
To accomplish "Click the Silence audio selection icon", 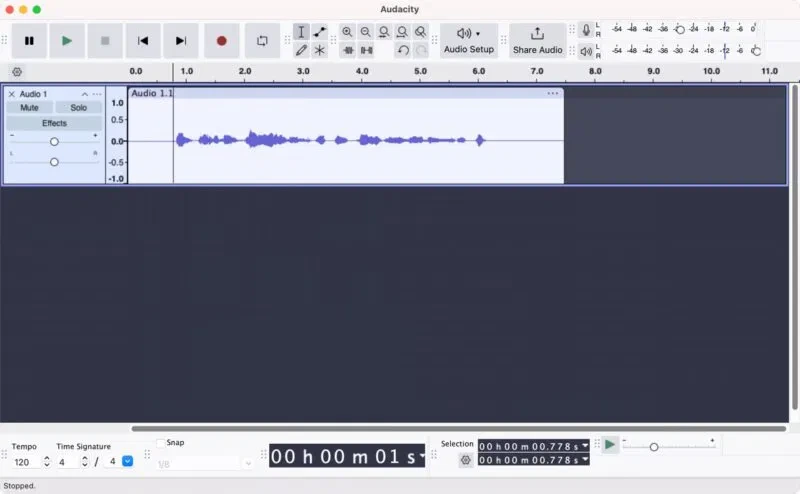I will 366,50.
